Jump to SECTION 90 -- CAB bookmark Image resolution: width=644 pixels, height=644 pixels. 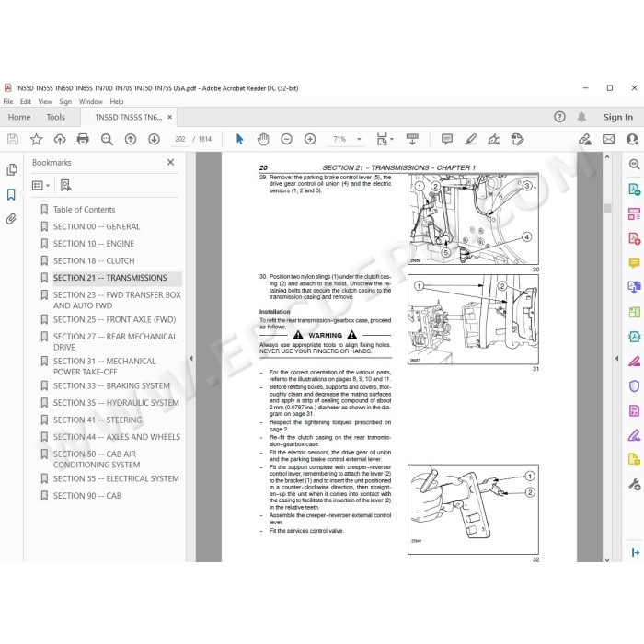point(87,496)
